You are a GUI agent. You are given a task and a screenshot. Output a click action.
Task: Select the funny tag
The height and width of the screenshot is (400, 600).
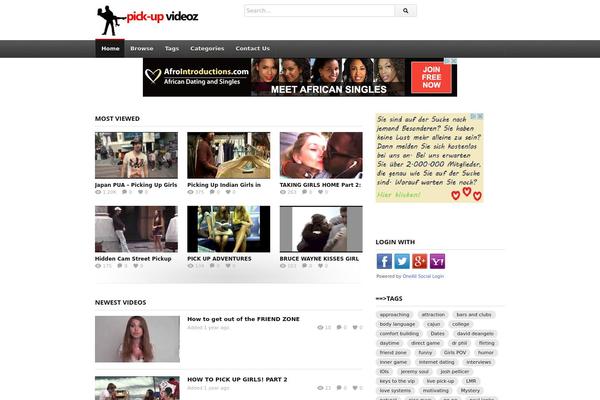[425, 353]
